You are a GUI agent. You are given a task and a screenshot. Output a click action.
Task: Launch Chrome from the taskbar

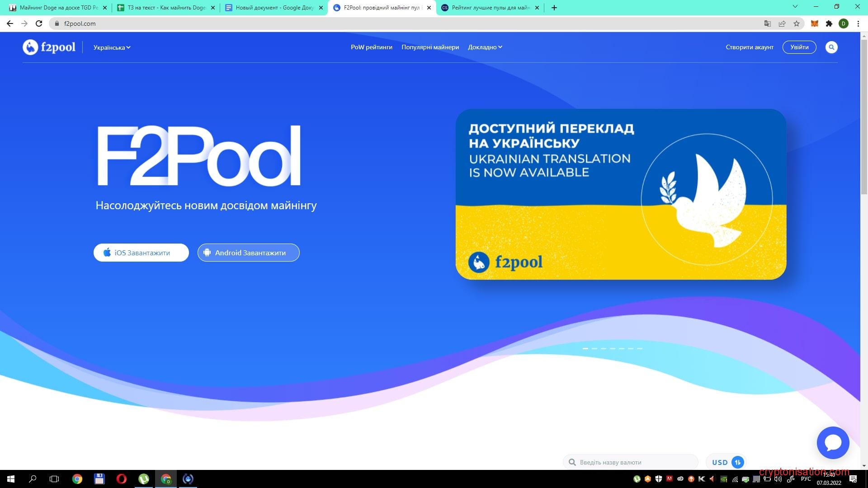[x=77, y=479]
